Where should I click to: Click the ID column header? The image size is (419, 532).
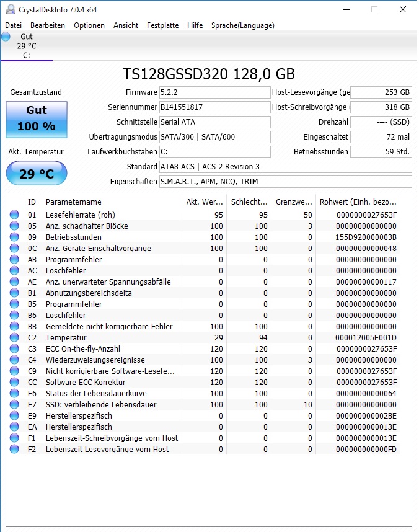(x=32, y=202)
